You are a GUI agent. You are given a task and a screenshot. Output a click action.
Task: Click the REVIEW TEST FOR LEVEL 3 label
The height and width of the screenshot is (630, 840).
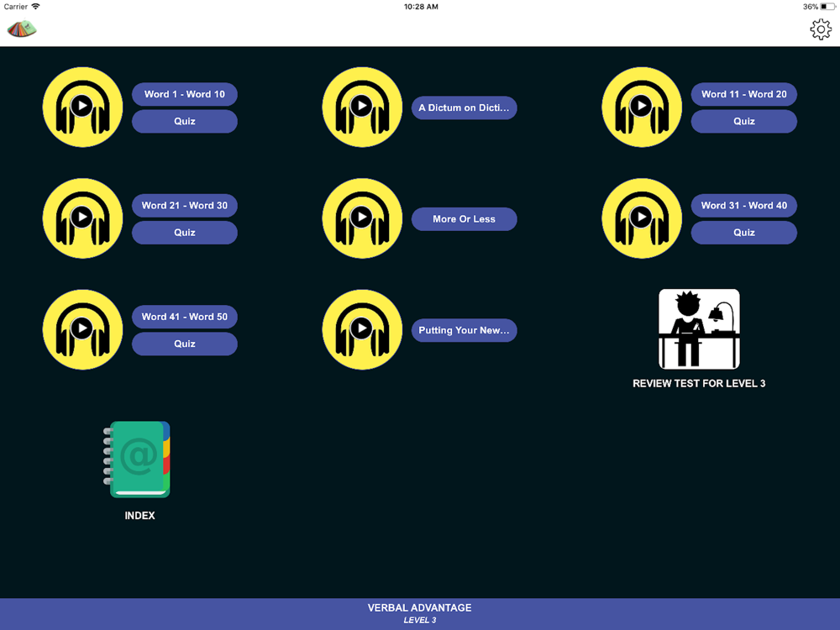699,384
